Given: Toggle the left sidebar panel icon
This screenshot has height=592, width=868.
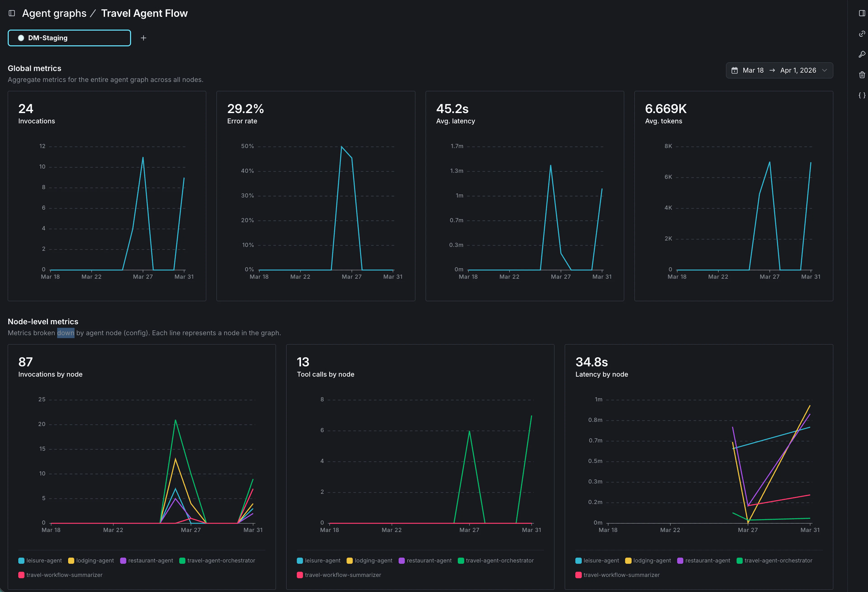Looking at the screenshot, I should pos(12,13).
